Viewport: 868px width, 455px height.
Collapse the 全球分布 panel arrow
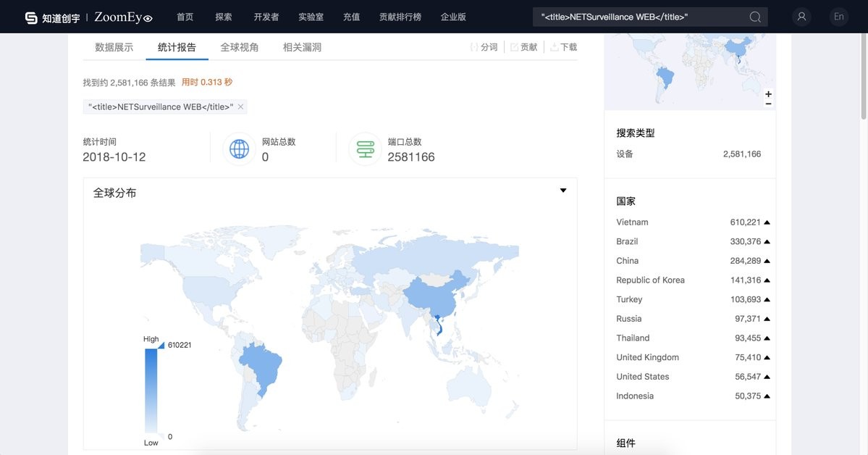[x=563, y=191]
